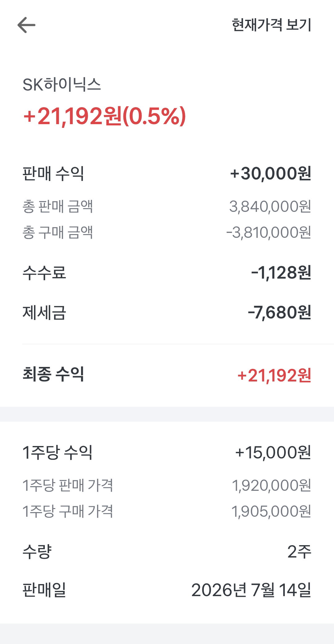
Task: Select 총 판매 금액 row
Action: pyautogui.click(x=167, y=206)
